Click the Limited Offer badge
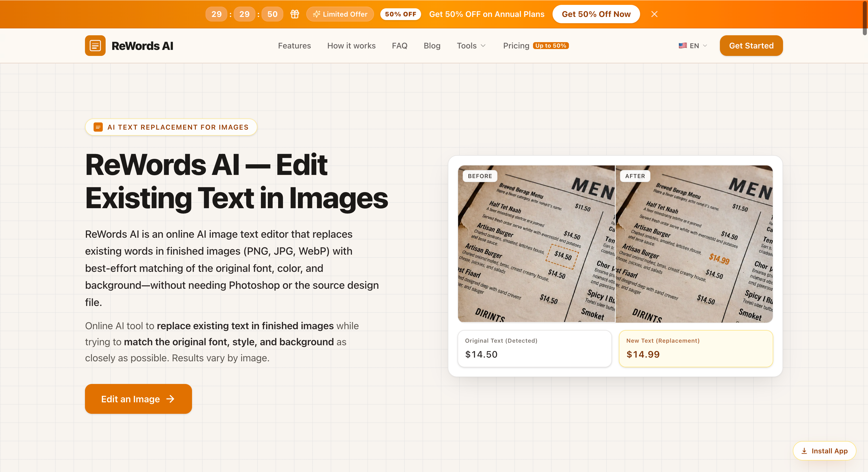This screenshot has height=472, width=868. click(340, 14)
